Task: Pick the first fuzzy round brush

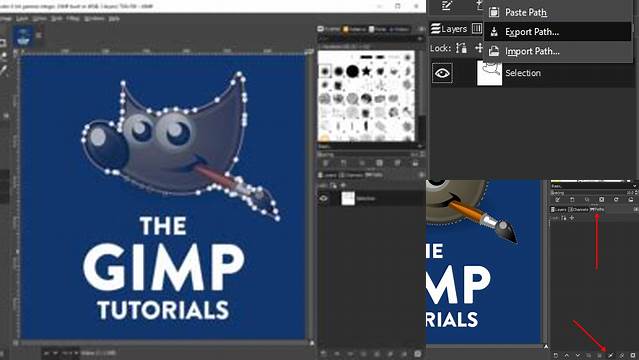Action: (325, 72)
